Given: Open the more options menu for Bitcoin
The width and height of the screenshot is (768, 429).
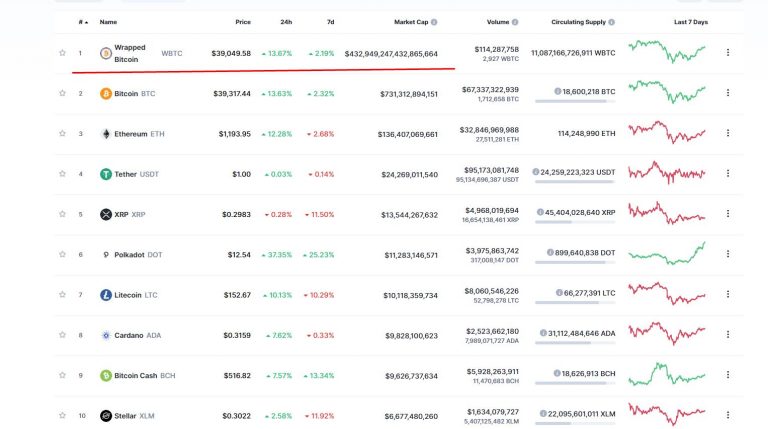Looking at the screenshot, I should coord(728,93).
